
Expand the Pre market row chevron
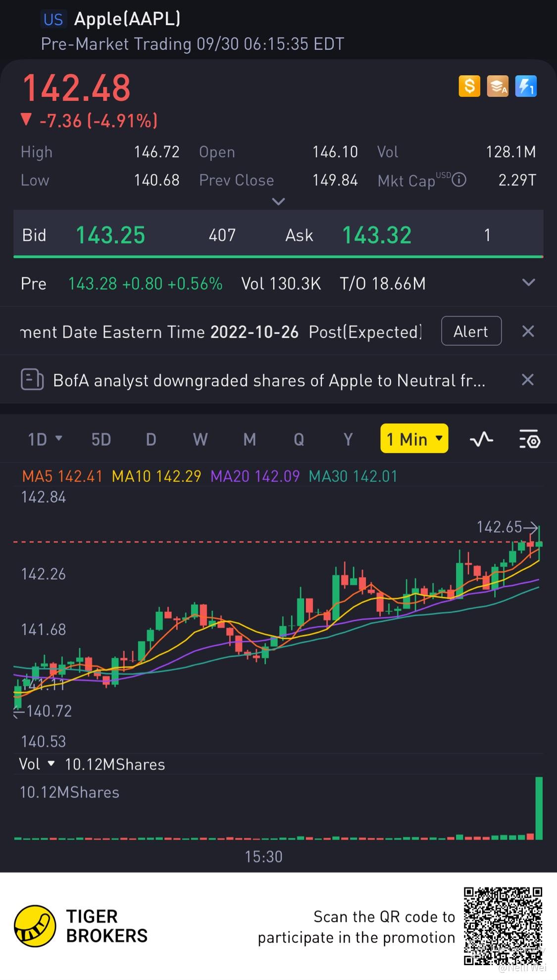[x=529, y=282]
